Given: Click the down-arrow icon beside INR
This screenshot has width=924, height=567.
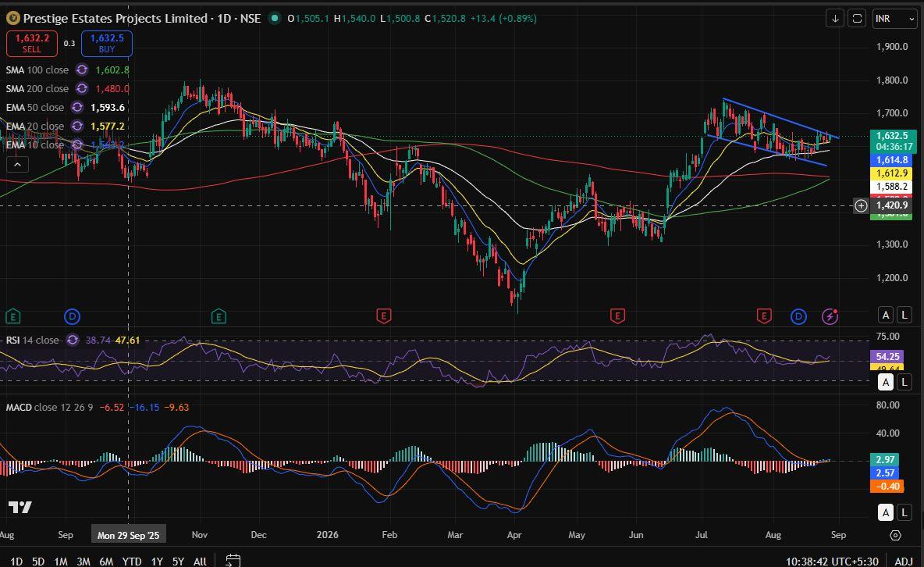Looking at the screenshot, I should (x=835, y=18).
